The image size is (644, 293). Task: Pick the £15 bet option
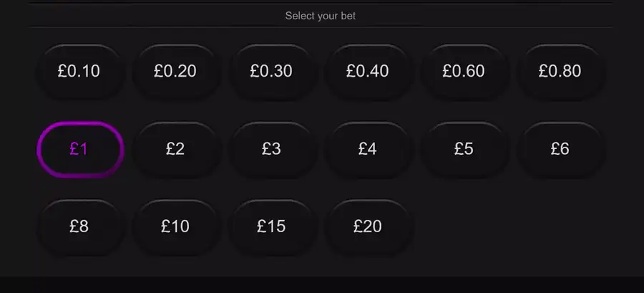point(271,226)
